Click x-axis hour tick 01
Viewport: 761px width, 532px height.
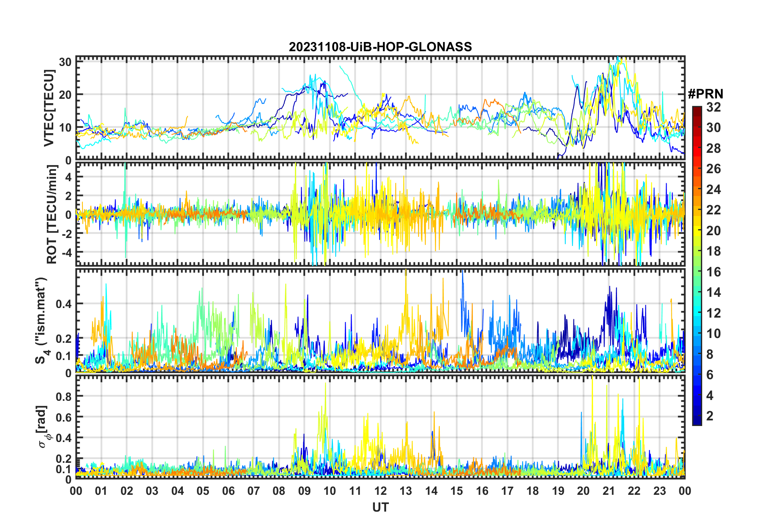101,491
